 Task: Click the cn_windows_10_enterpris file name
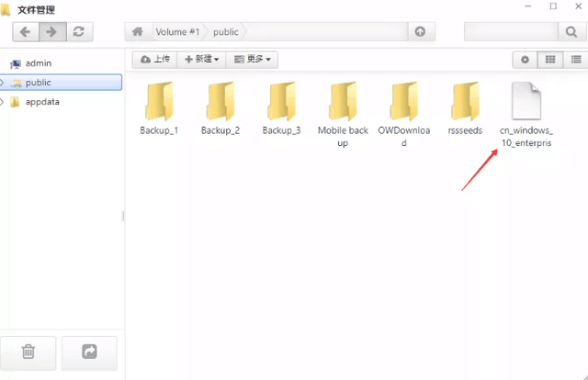(x=526, y=137)
